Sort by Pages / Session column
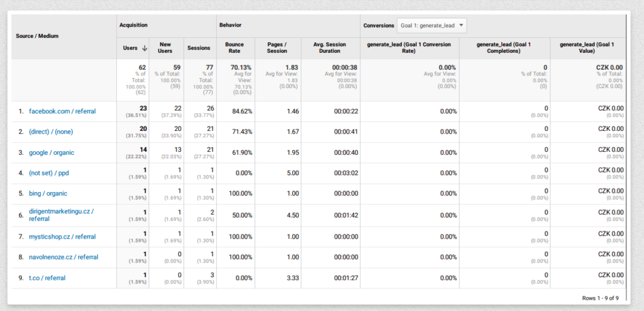Viewport: 644px width, 311px height. pos(277,48)
